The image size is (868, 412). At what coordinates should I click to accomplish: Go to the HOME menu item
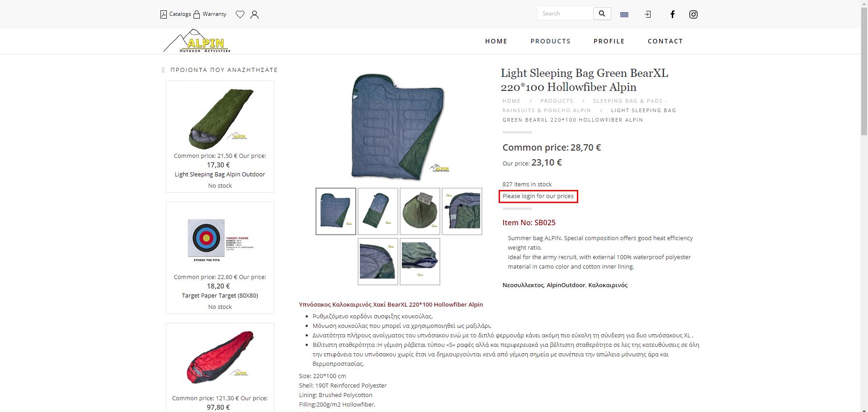496,41
